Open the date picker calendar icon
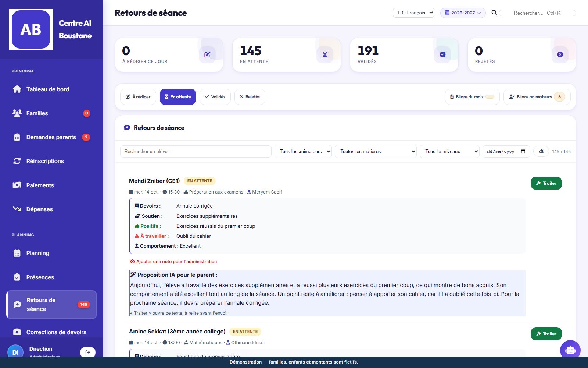The image size is (588, 368). tap(523, 151)
